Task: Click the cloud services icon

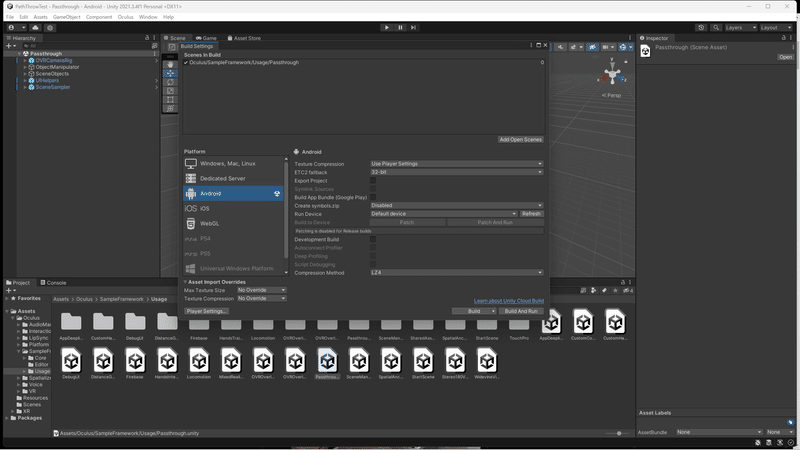Action: (35, 28)
